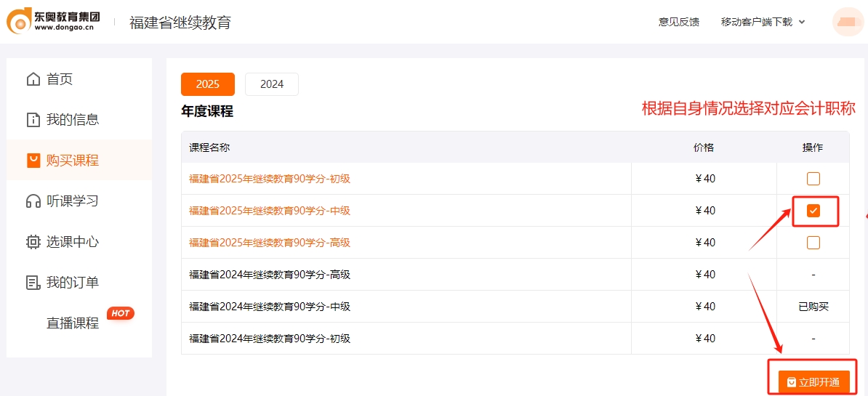Viewport: 868px width, 396px height.
Task: Click the 福建省2024年继续教育90学分-中级 course row
Action: click(270, 307)
